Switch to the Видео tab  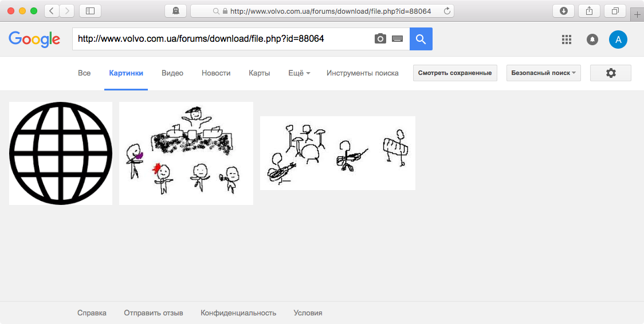172,73
